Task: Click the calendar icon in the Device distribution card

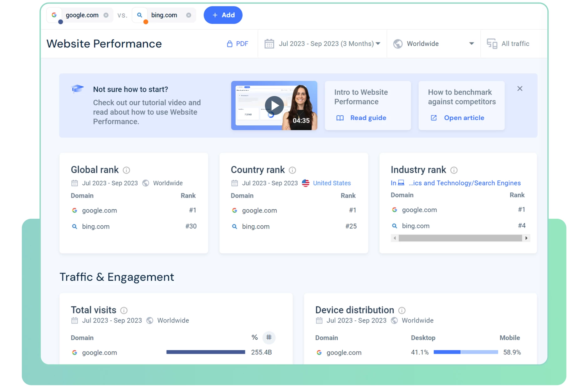Action: (x=319, y=321)
